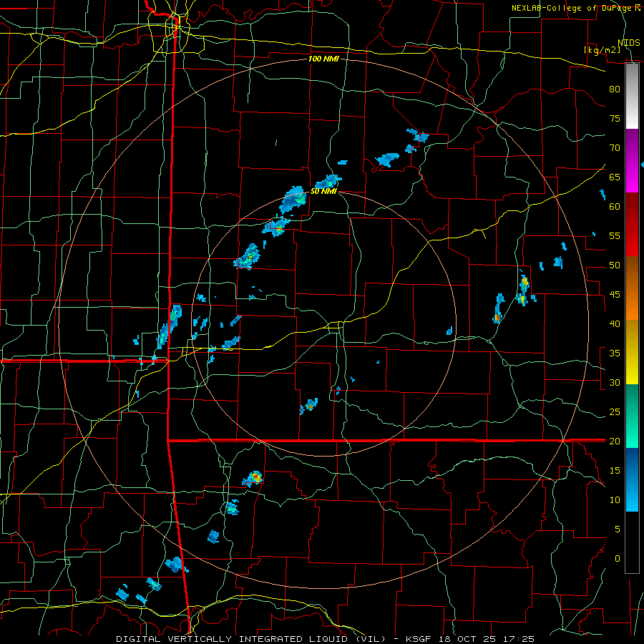Click the scale value 35
644x644 pixels.
(615, 353)
